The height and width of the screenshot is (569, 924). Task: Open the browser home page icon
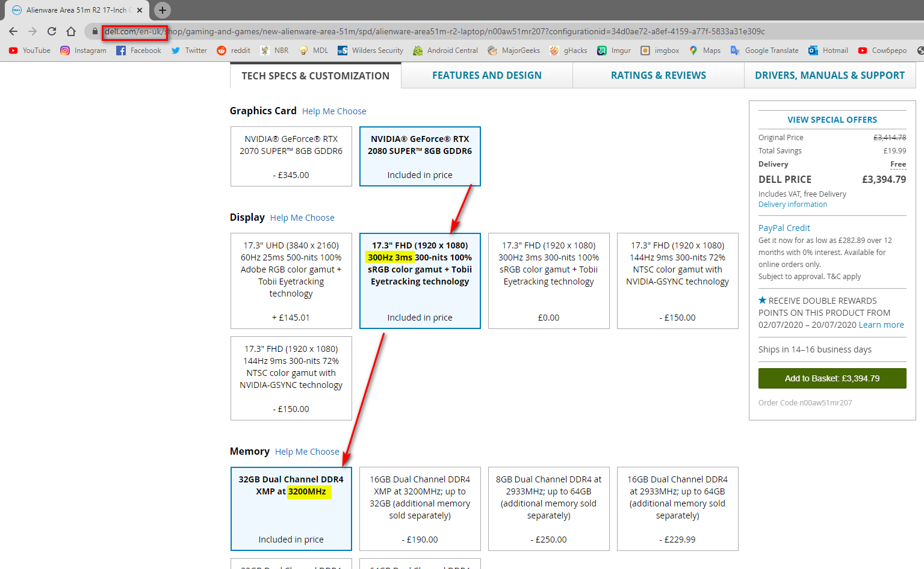(x=71, y=31)
